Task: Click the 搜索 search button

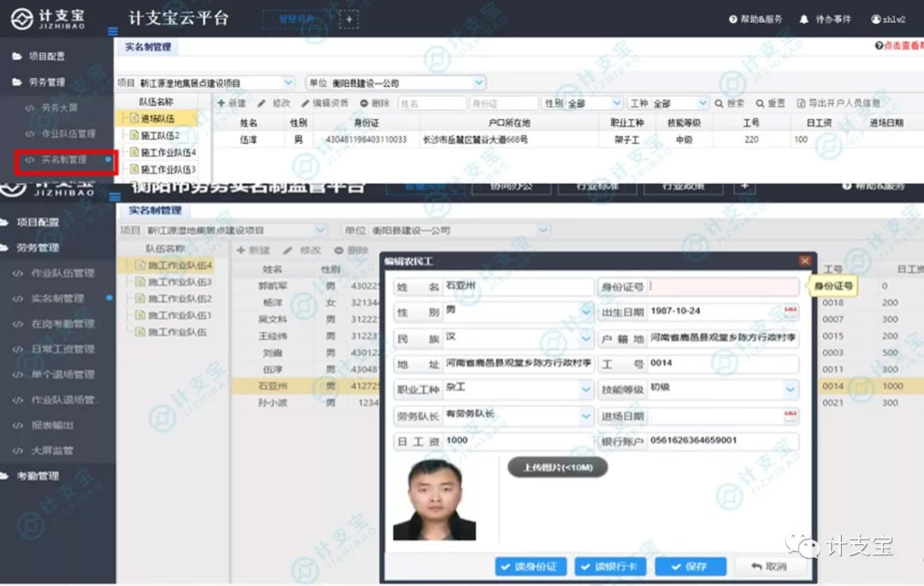Action: click(x=730, y=103)
